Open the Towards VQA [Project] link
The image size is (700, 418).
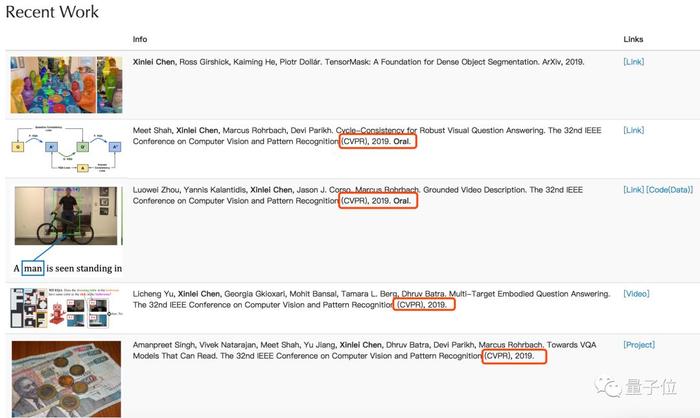tap(639, 345)
